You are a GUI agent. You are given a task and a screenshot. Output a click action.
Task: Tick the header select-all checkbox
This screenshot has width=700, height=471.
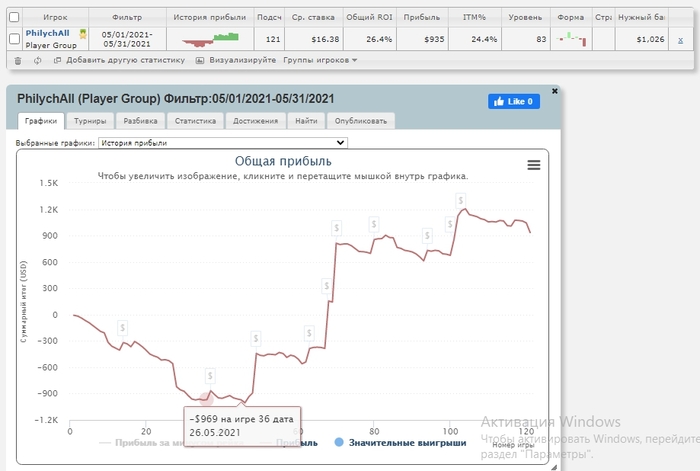coord(14,17)
